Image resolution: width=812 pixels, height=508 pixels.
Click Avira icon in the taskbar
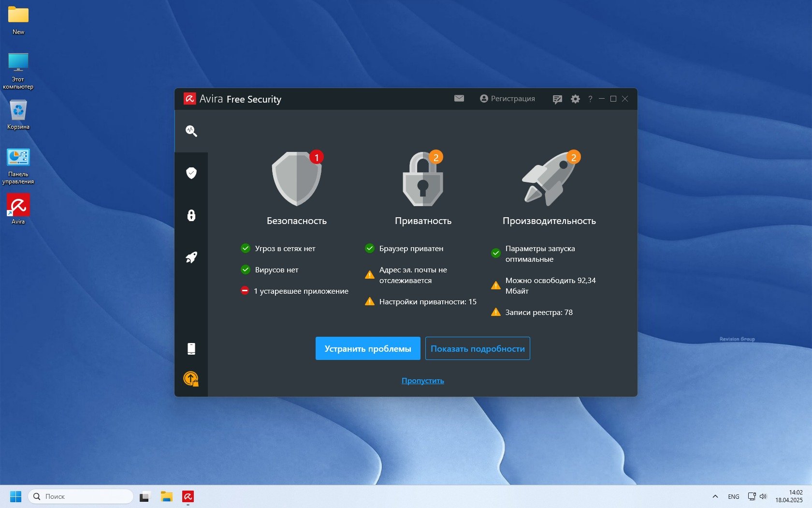point(188,496)
